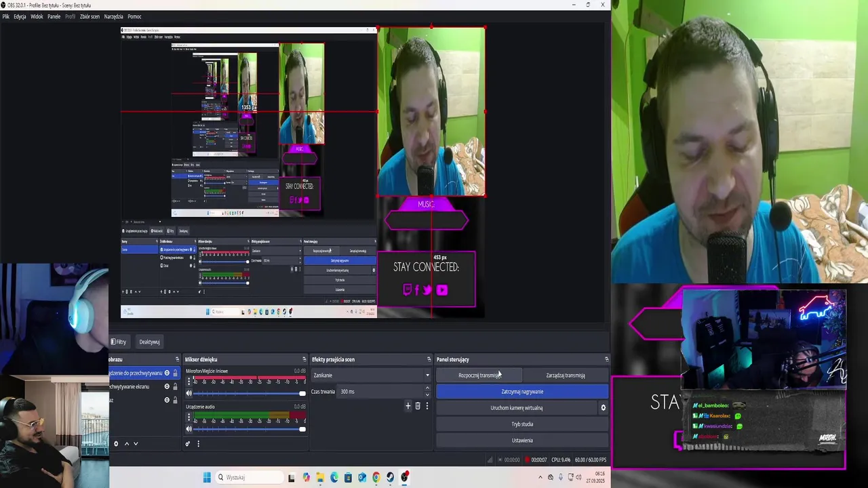Click Zarządzaj transmisją button

pos(566,375)
